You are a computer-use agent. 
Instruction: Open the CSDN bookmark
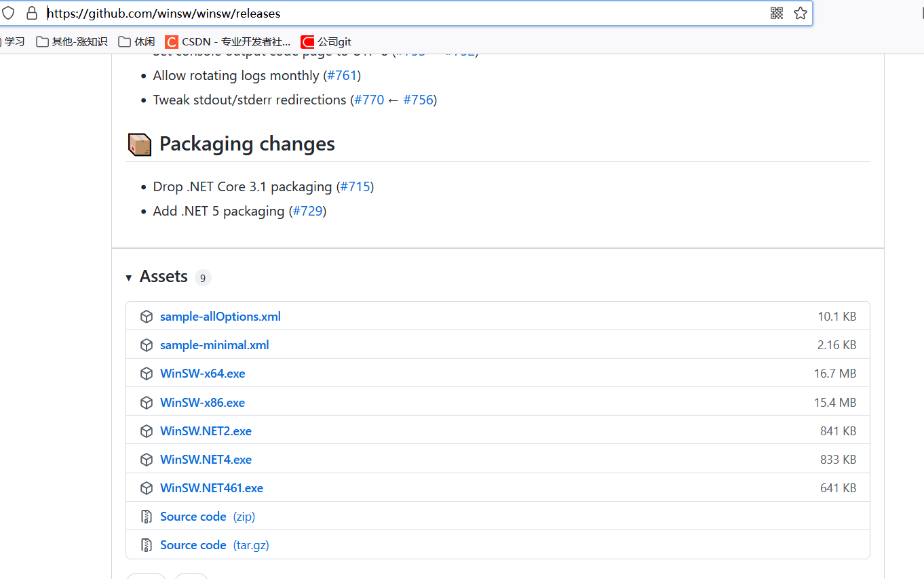coord(228,42)
